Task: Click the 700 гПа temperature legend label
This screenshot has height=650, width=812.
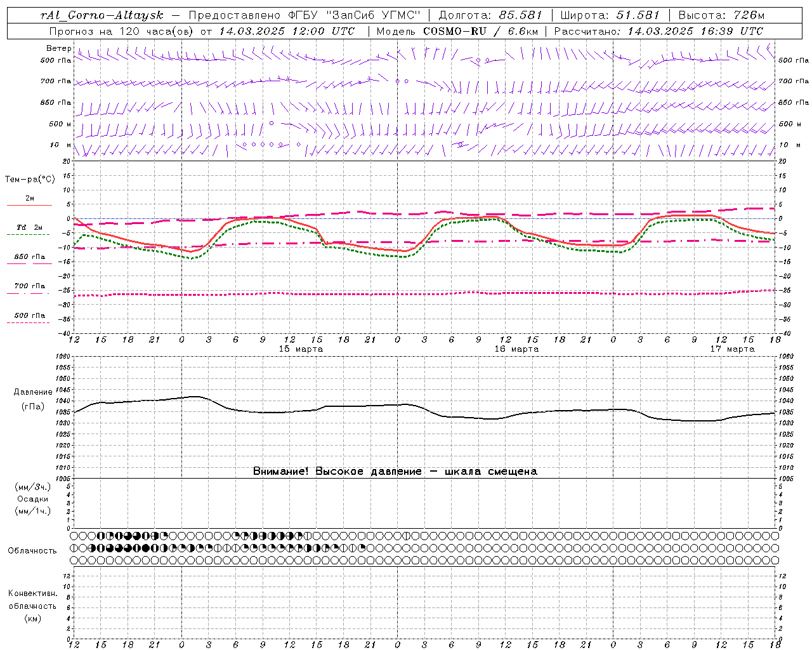Action: pos(29,286)
